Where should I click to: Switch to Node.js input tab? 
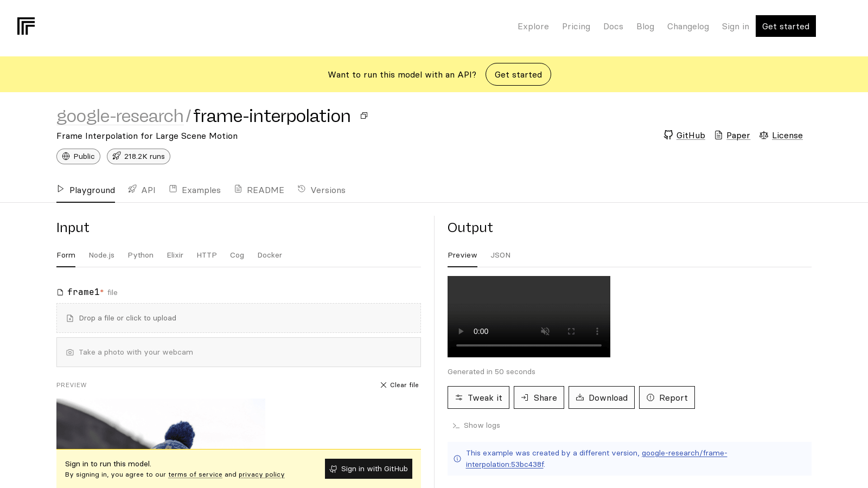(101, 255)
